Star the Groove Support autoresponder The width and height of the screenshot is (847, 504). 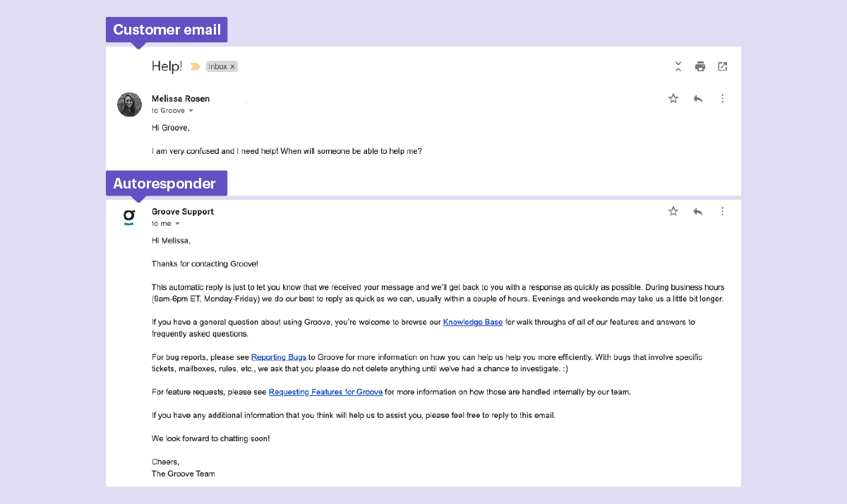[x=673, y=210]
